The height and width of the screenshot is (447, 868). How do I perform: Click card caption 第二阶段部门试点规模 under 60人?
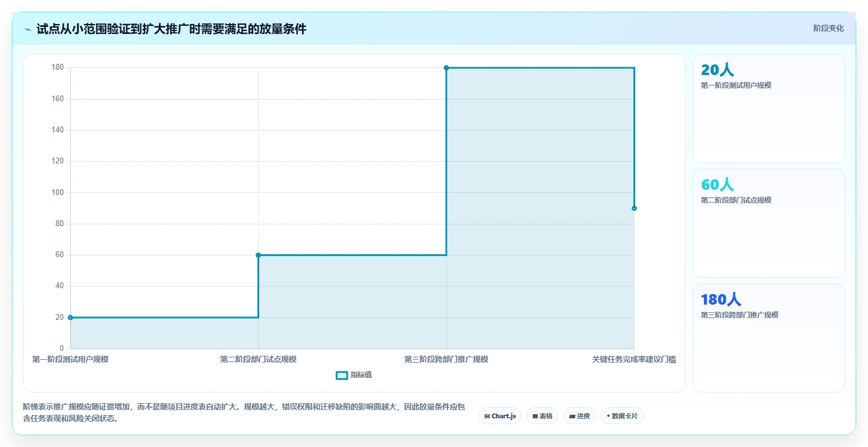pyautogui.click(x=736, y=200)
